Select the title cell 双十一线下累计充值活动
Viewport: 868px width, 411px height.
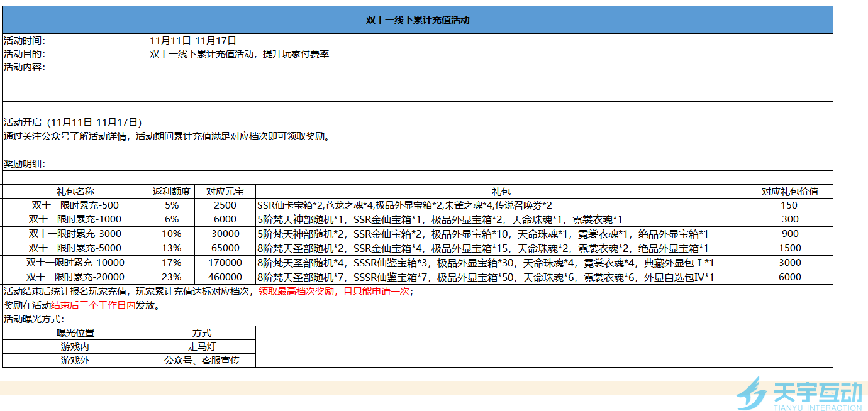click(418, 20)
